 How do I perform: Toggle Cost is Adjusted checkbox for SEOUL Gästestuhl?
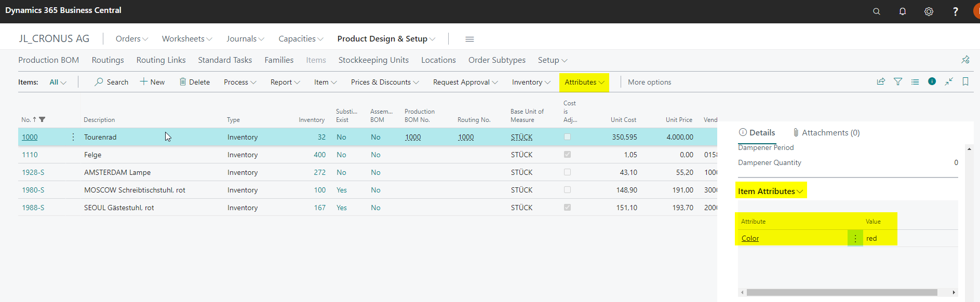[567, 208]
